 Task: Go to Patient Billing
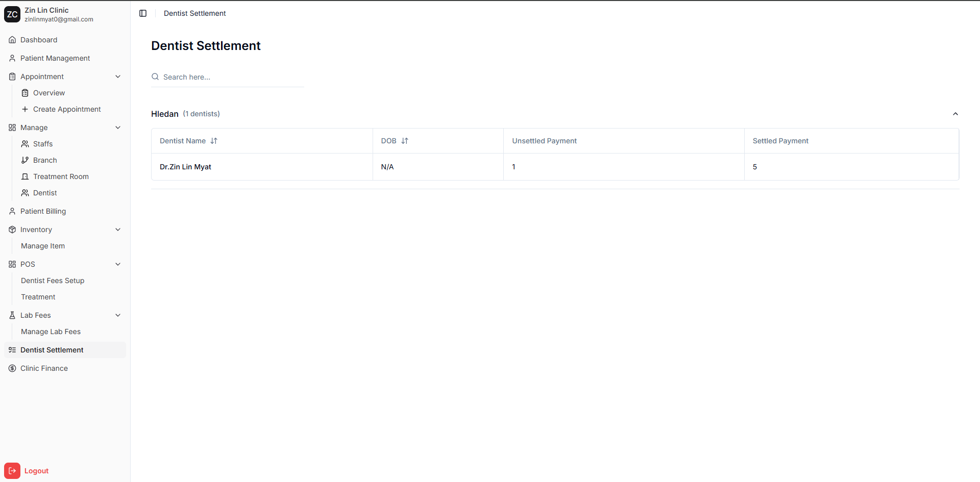[43, 211]
